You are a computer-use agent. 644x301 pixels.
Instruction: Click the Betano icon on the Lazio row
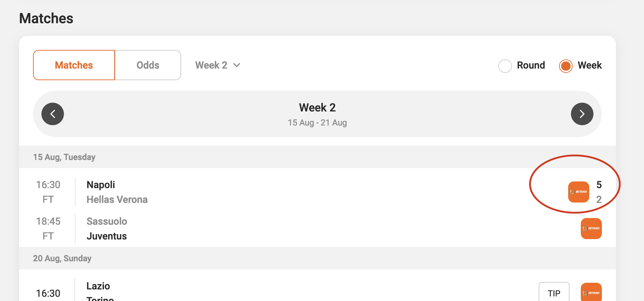[x=591, y=292]
